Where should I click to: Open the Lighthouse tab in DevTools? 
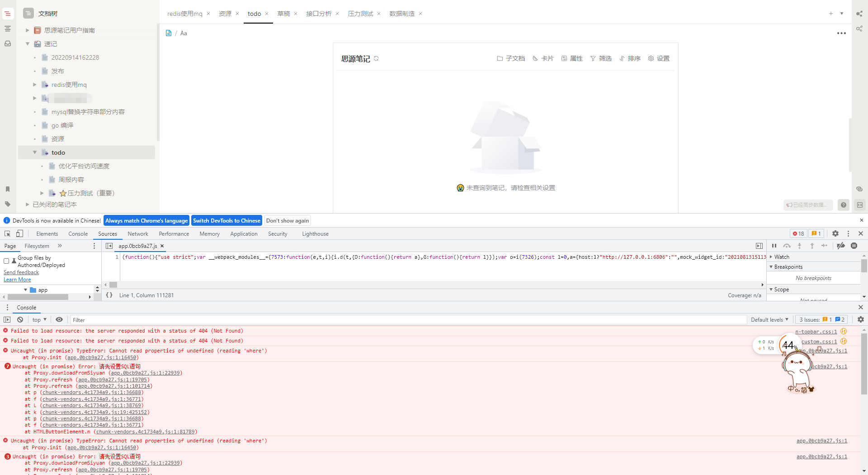315,234
